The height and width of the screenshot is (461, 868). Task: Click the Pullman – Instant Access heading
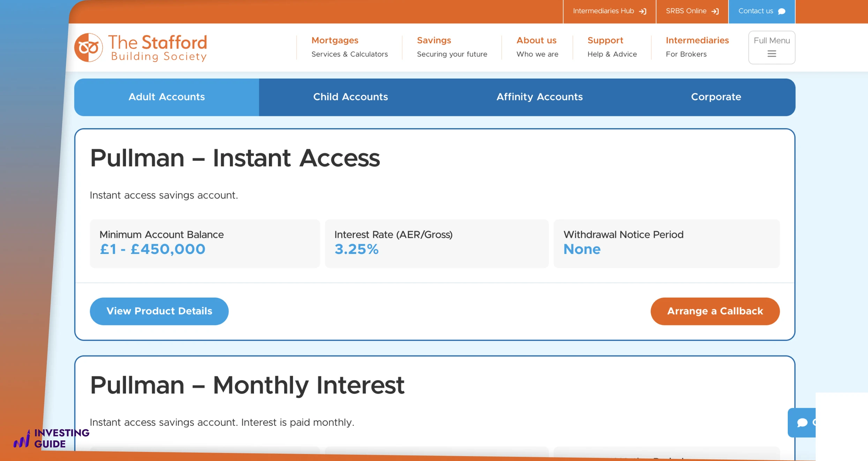[x=235, y=158]
